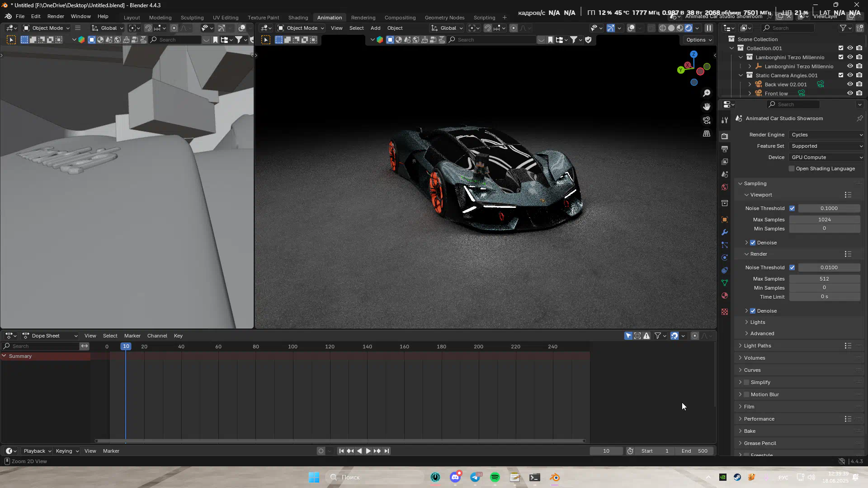Click the End frame 500 field

pos(694,451)
